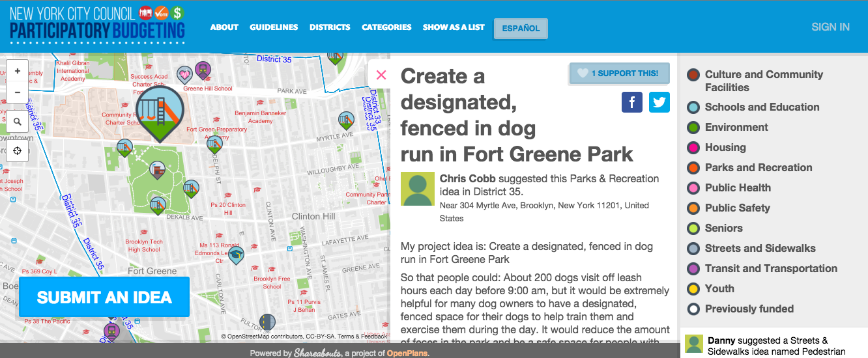868x358 pixels.
Task: Click the I Support This button
Action: [x=619, y=74]
